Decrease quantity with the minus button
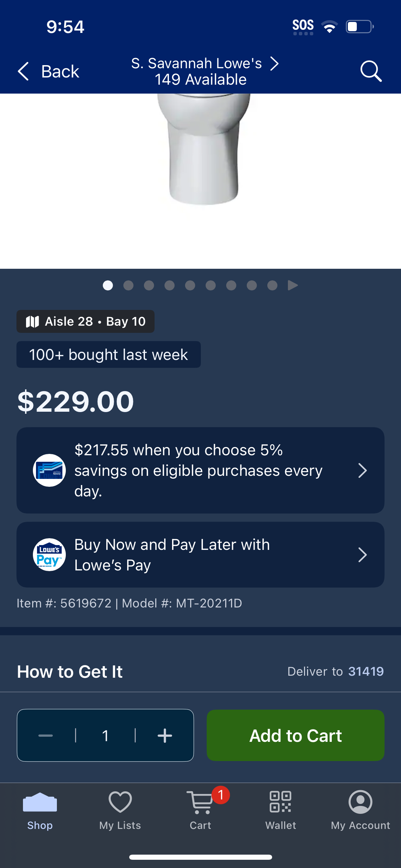This screenshot has width=401, height=868. click(x=46, y=736)
